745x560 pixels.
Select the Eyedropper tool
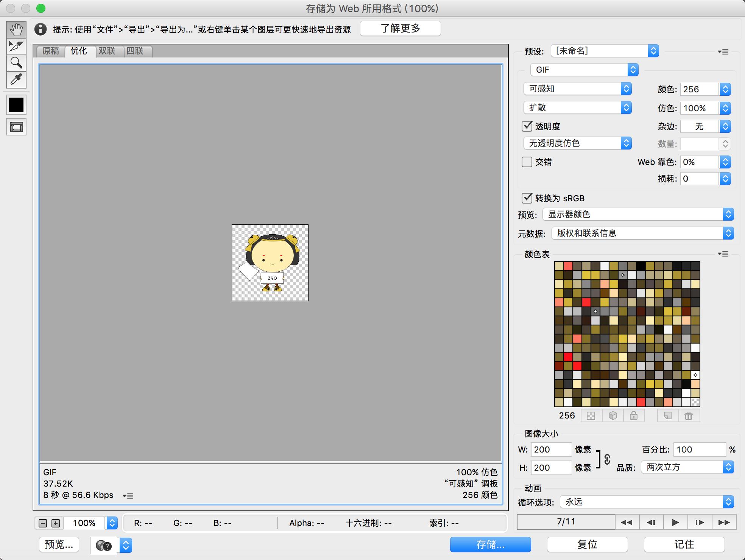tap(16, 79)
